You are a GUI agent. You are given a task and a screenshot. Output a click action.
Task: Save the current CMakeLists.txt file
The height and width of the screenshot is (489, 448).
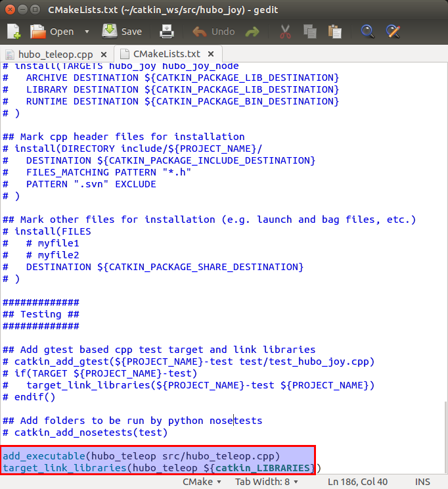click(x=122, y=31)
